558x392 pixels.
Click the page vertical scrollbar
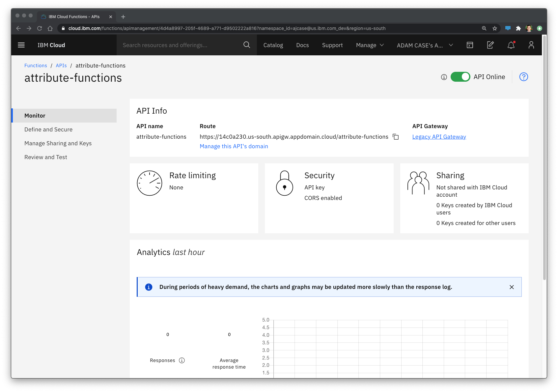tap(544, 158)
